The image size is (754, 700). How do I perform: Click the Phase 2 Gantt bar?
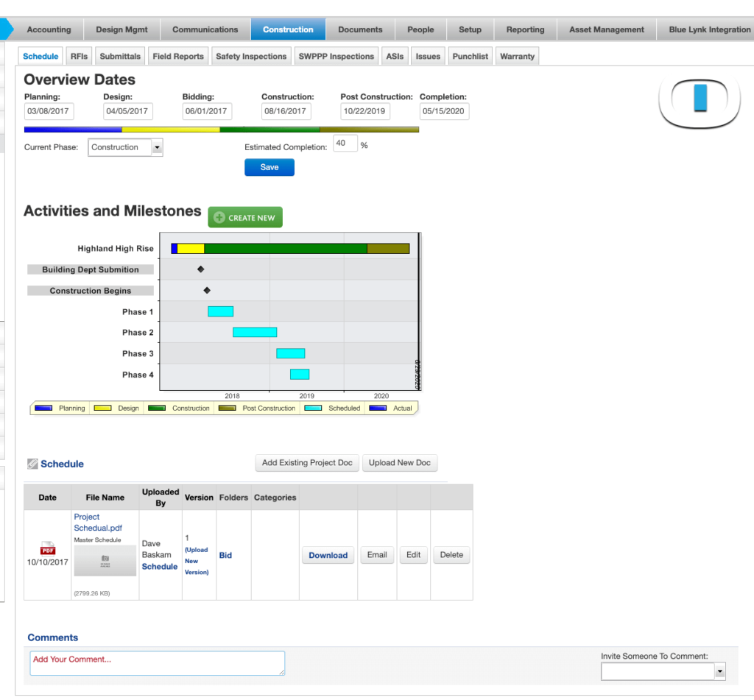pyautogui.click(x=255, y=332)
